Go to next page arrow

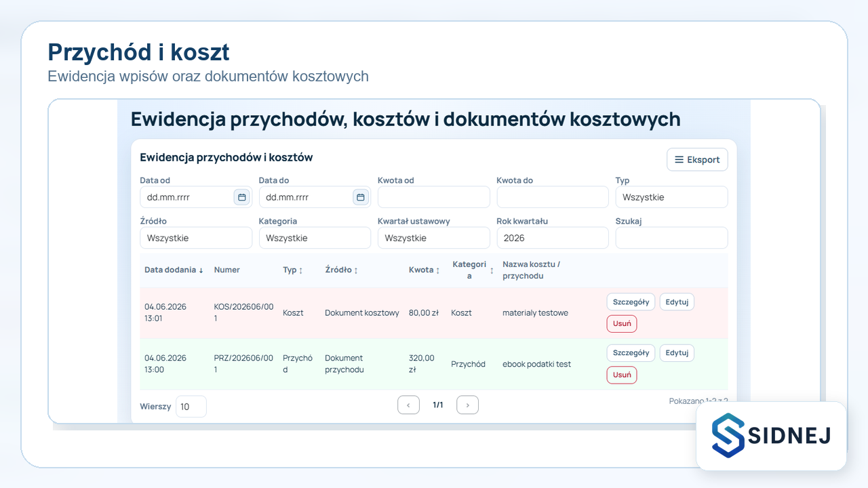(467, 405)
